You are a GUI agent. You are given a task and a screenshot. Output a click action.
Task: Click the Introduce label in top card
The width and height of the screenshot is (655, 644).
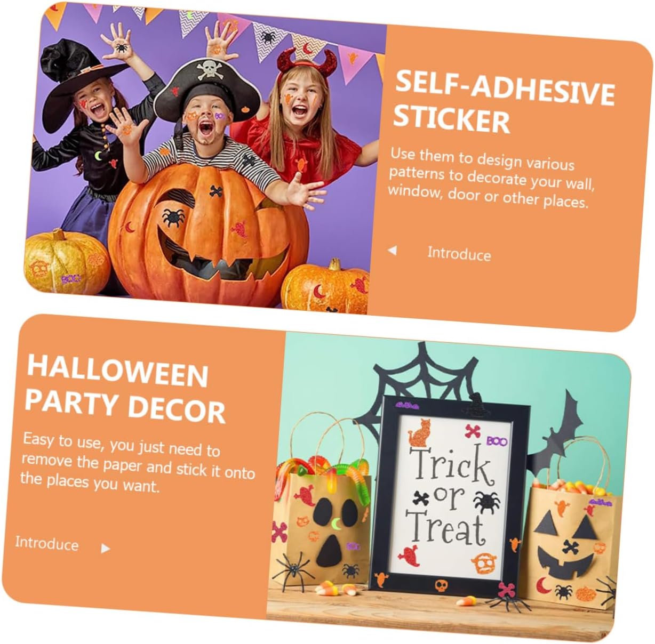click(459, 254)
